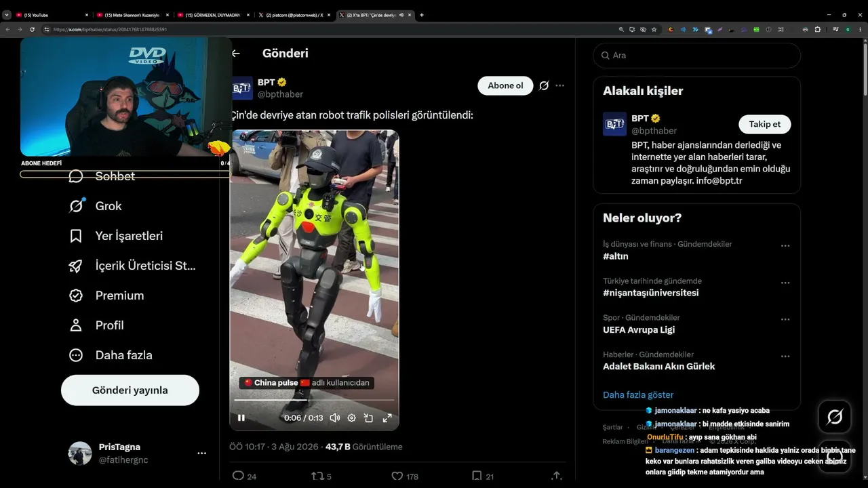Seek along the video progress bar

tap(314, 400)
